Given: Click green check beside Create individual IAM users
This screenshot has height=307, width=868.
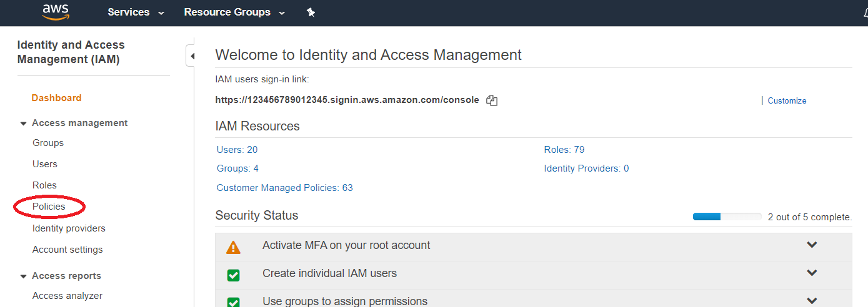Looking at the screenshot, I should point(233,275).
